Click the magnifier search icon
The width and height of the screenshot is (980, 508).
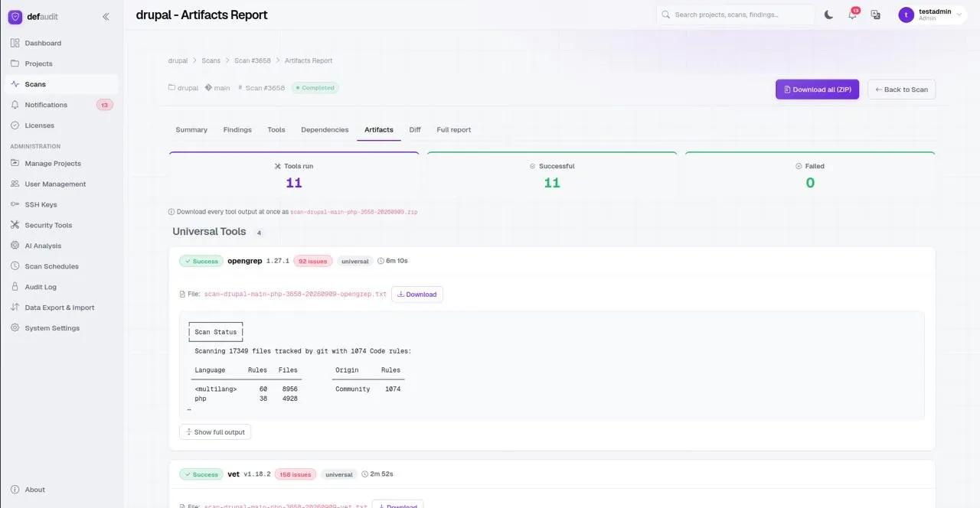666,15
